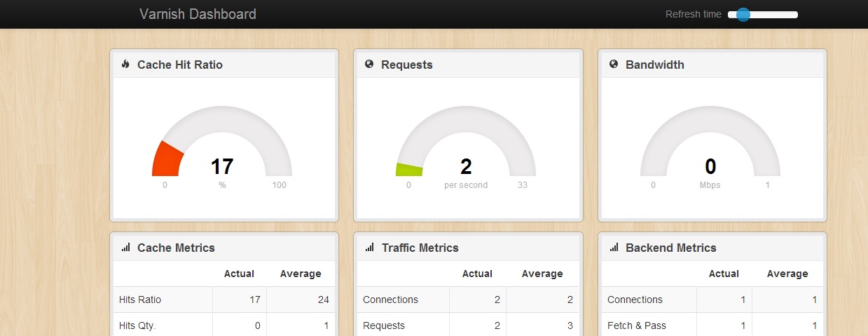Click the green Requests gauge segment
The height and width of the screenshot is (336, 868).
coord(409,169)
